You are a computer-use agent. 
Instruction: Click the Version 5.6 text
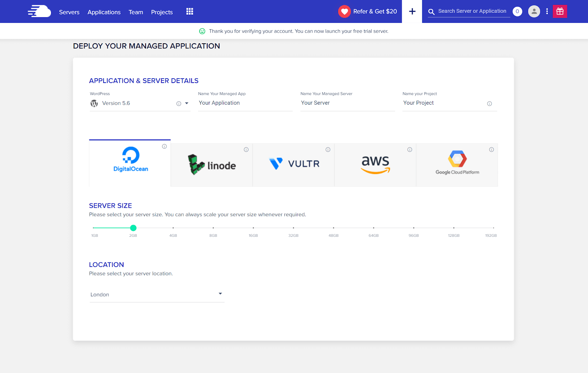pos(116,103)
